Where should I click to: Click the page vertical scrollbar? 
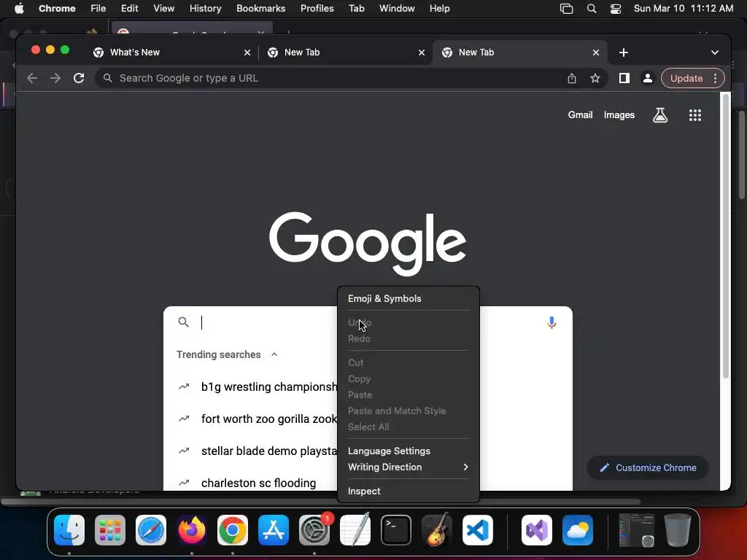726,237
